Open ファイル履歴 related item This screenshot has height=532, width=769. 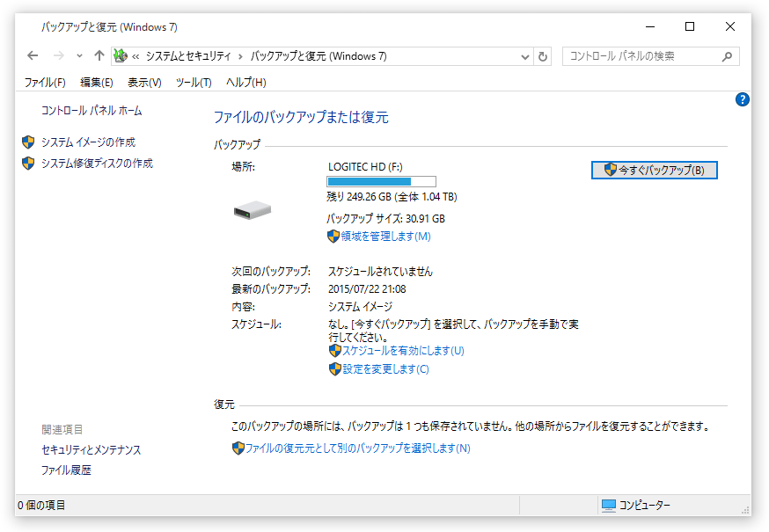(x=66, y=470)
